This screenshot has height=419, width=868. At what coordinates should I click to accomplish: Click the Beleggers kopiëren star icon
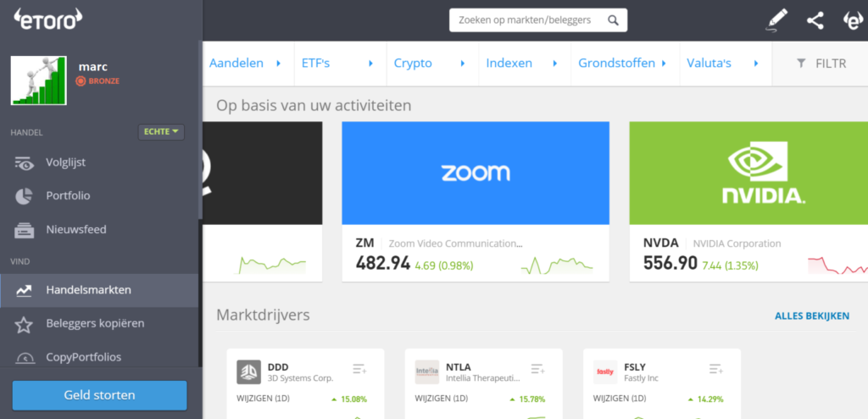tap(25, 324)
